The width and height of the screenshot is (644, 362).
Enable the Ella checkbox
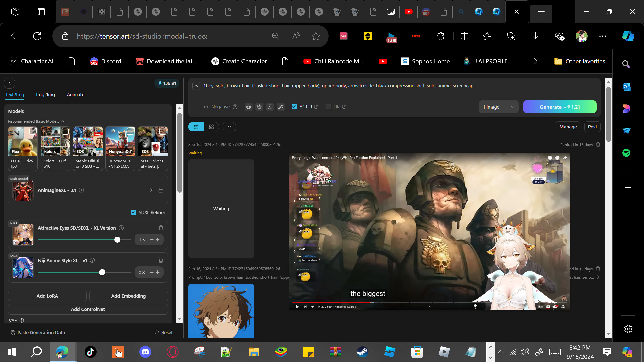click(x=328, y=107)
